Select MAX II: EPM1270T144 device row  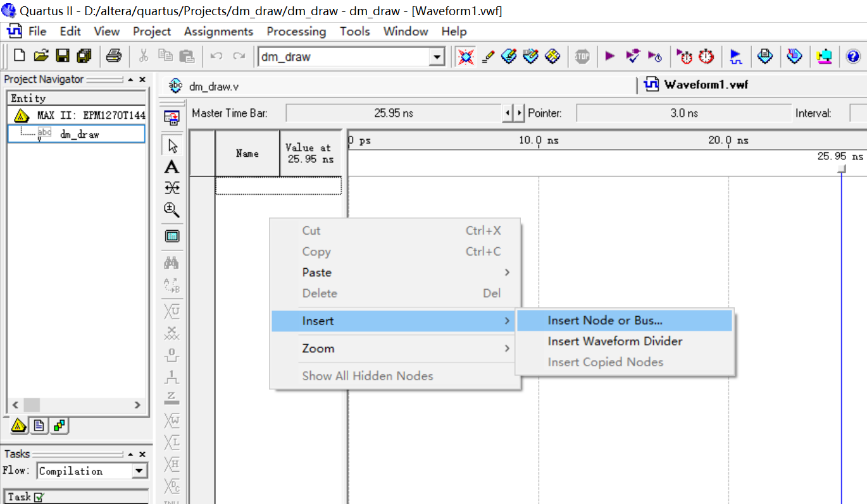pos(76,116)
